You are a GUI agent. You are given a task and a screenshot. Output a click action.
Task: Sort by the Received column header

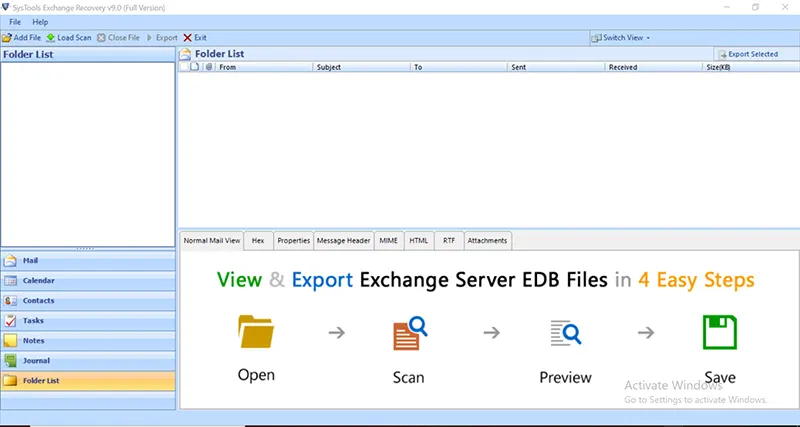tap(654, 67)
